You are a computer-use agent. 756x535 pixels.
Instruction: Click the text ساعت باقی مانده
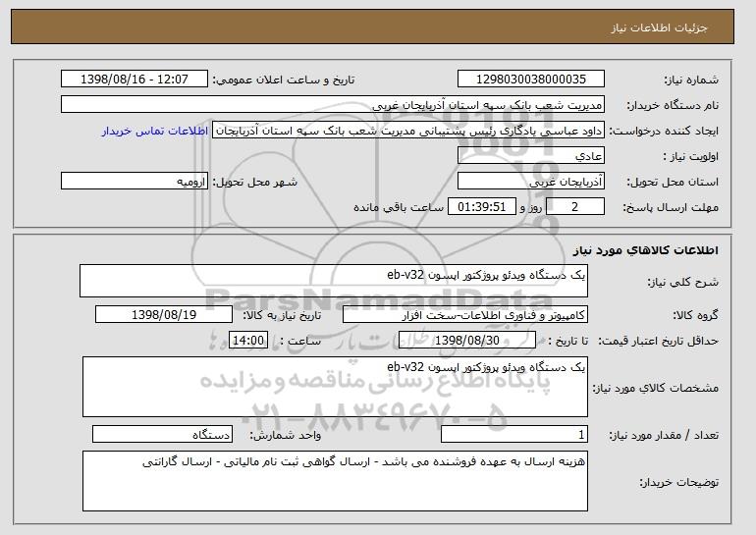(x=399, y=207)
